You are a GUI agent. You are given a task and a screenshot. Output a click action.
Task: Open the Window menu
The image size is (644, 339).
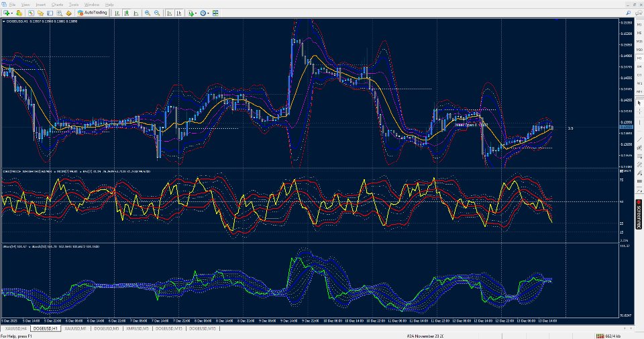[92, 5]
